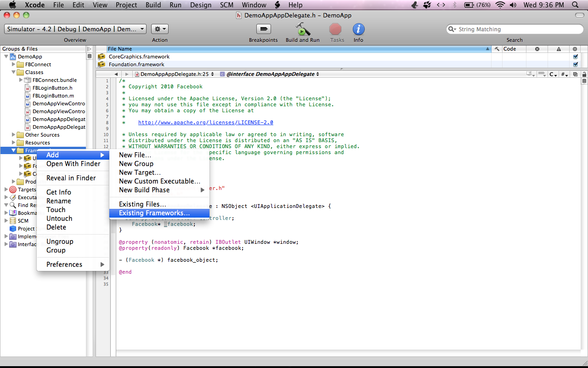Choose Get Info from context menu
Screen dimensions: 588x368
pyautogui.click(x=73, y=192)
